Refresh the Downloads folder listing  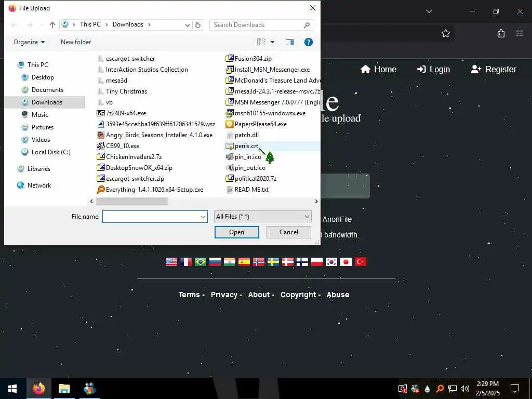click(x=198, y=25)
